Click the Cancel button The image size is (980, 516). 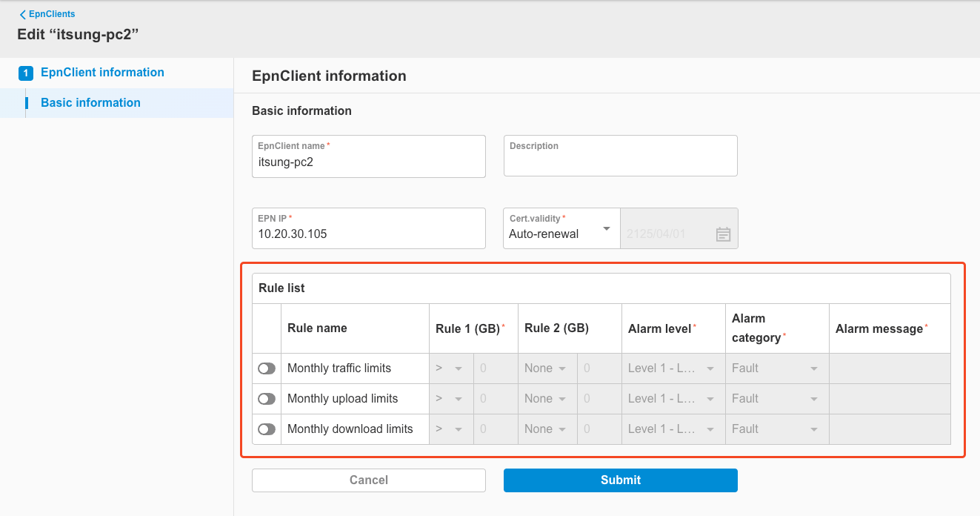pos(368,480)
